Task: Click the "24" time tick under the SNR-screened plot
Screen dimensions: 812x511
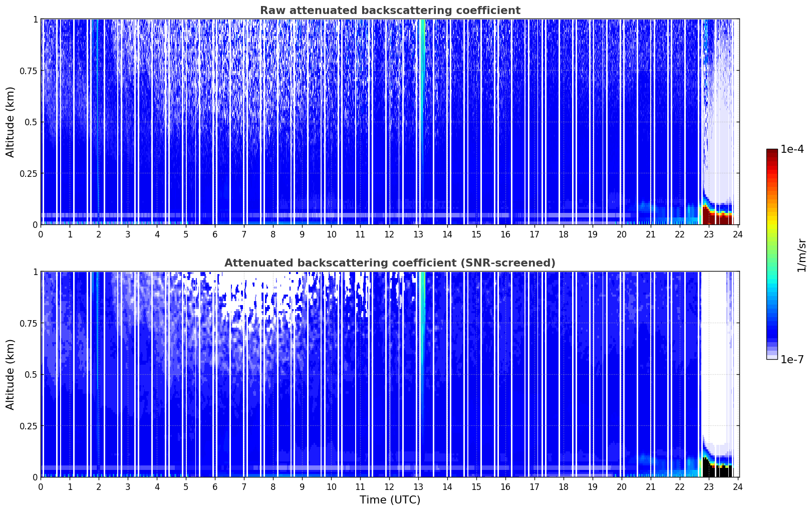Action: point(738,487)
